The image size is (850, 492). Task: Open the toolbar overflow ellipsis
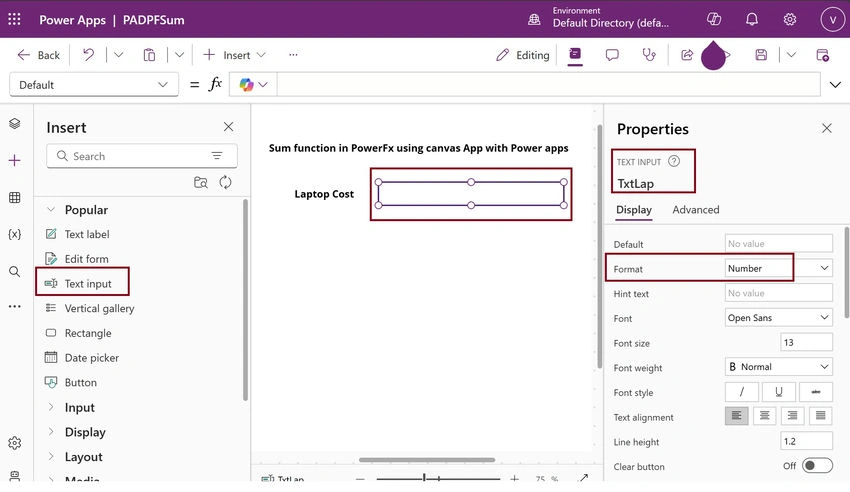pyautogui.click(x=293, y=55)
